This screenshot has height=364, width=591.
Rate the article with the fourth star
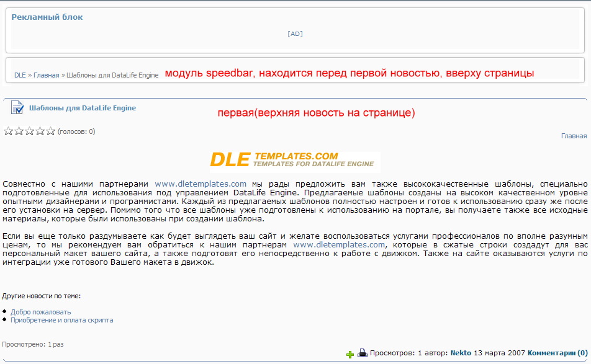coord(40,131)
